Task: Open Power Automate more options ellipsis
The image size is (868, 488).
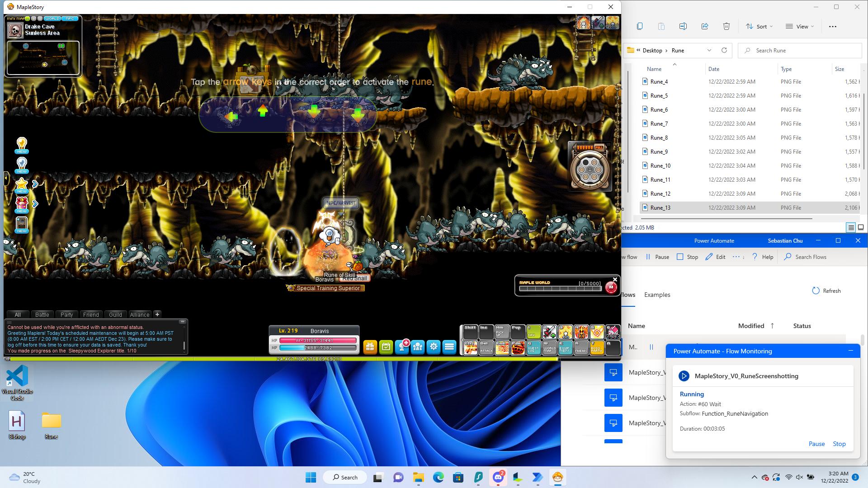Action: pyautogui.click(x=736, y=257)
